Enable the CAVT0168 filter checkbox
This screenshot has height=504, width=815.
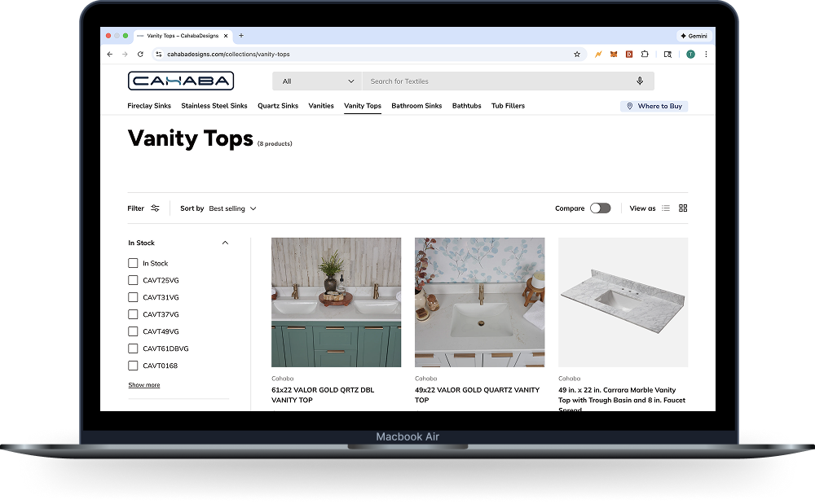point(133,366)
